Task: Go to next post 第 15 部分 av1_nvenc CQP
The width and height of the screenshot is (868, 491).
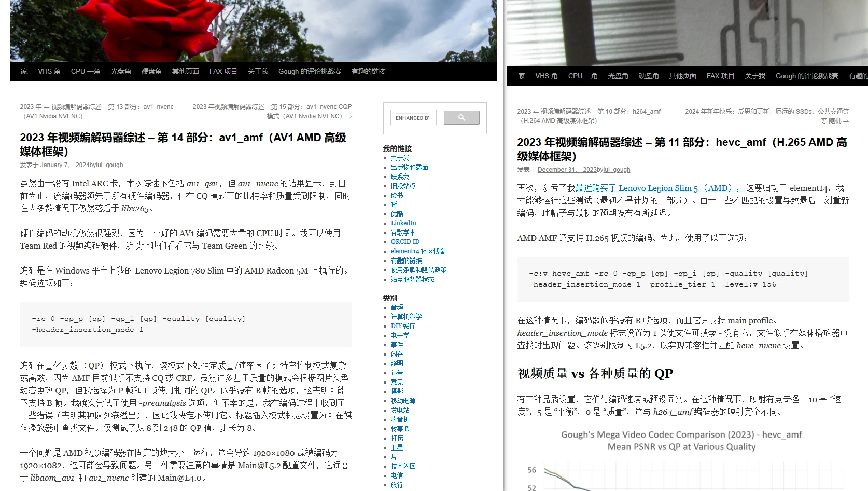Action: (x=272, y=112)
